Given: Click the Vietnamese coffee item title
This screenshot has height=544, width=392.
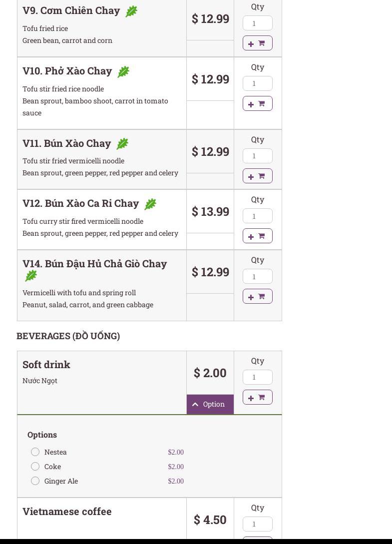Looking at the screenshot, I should tap(67, 512).
